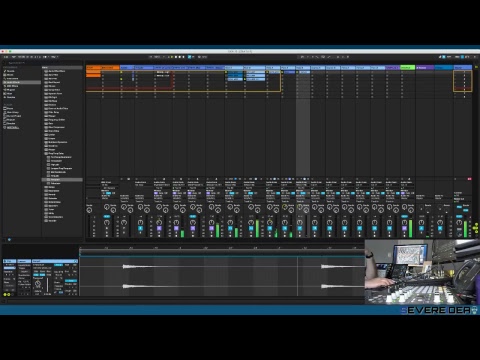Open the Instruments browser category
The width and height of the screenshot is (480, 360).
pyautogui.click(x=12, y=78)
